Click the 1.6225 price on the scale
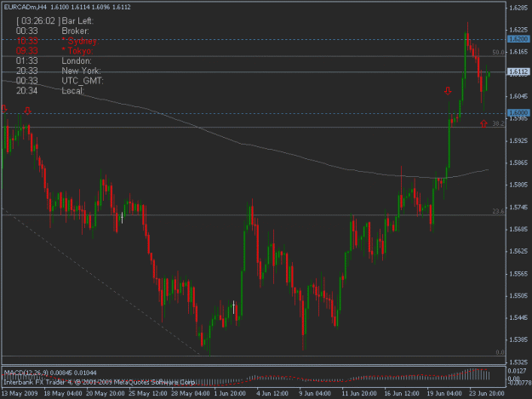532x399 pixels. tap(518, 30)
